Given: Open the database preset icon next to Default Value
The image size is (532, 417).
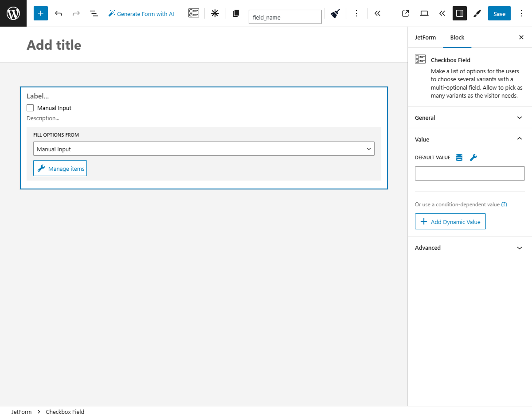Looking at the screenshot, I should (459, 157).
